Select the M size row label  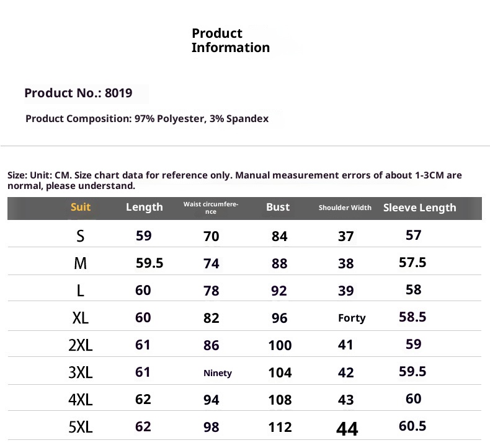(x=81, y=263)
